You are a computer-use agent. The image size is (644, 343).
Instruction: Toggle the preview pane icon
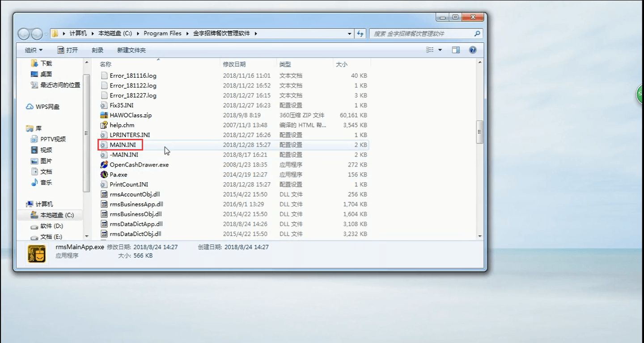pyautogui.click(x=456, y=50)
